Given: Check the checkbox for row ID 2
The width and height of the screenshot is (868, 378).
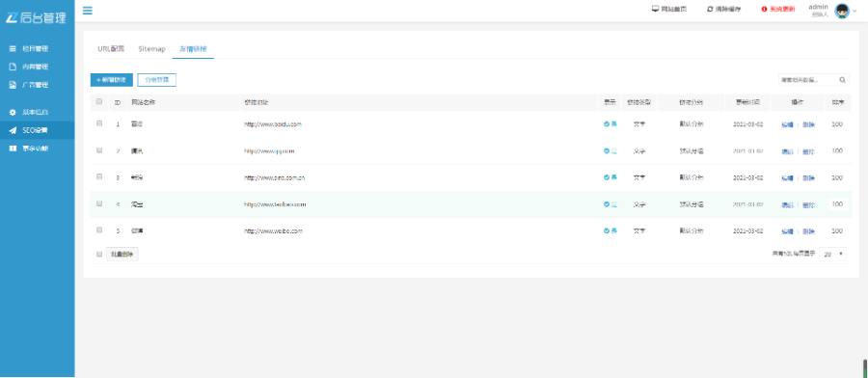Looking at the screenshot, I should (99, 150).
